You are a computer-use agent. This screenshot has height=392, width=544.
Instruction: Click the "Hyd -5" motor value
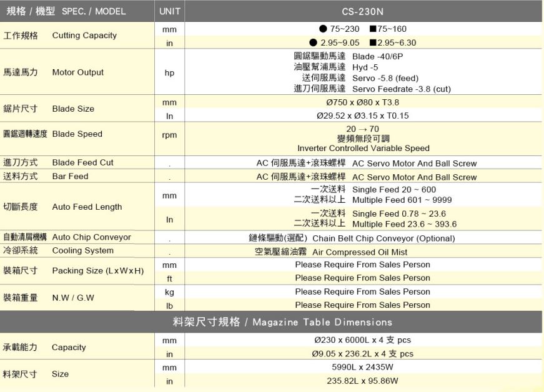coord(365,67)
